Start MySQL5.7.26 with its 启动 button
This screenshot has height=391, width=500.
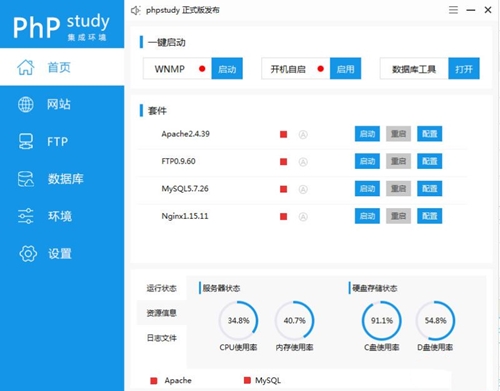367,189
